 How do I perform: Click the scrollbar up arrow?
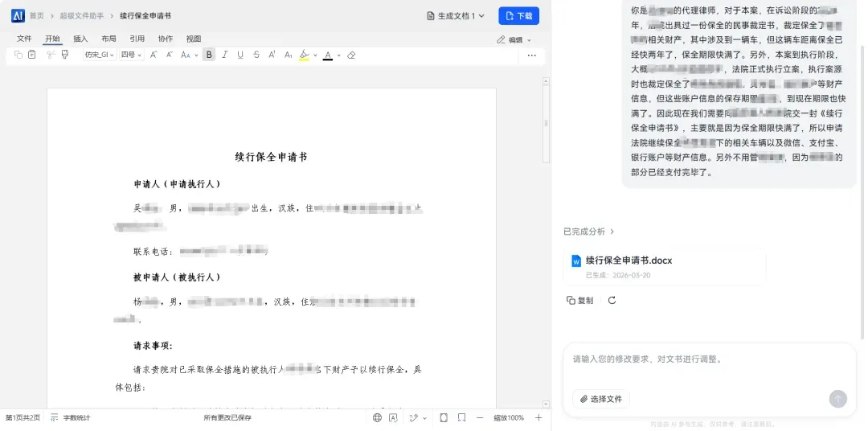tap(547, 81)
